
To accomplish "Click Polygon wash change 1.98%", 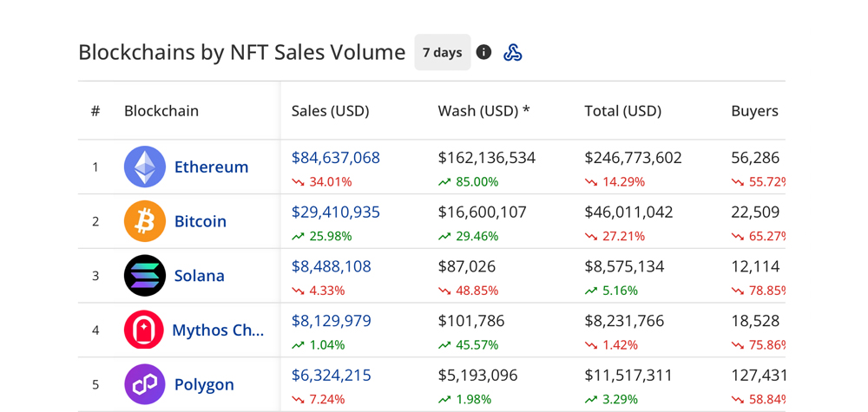I will (474, 399).
